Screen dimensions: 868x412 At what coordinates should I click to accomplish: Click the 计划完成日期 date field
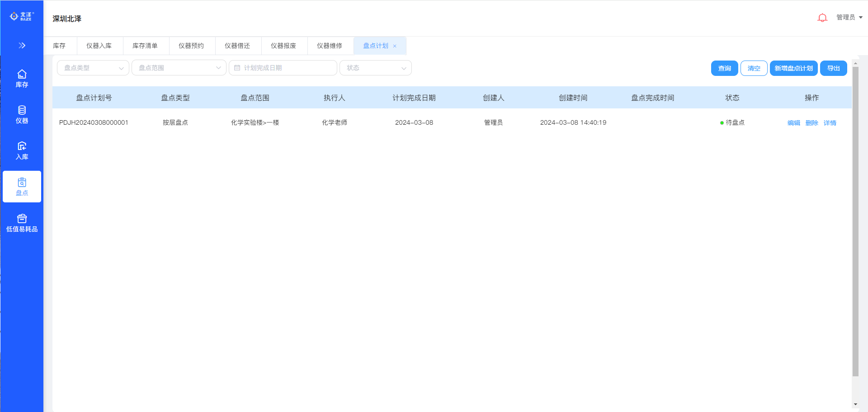tap(283, 68)
